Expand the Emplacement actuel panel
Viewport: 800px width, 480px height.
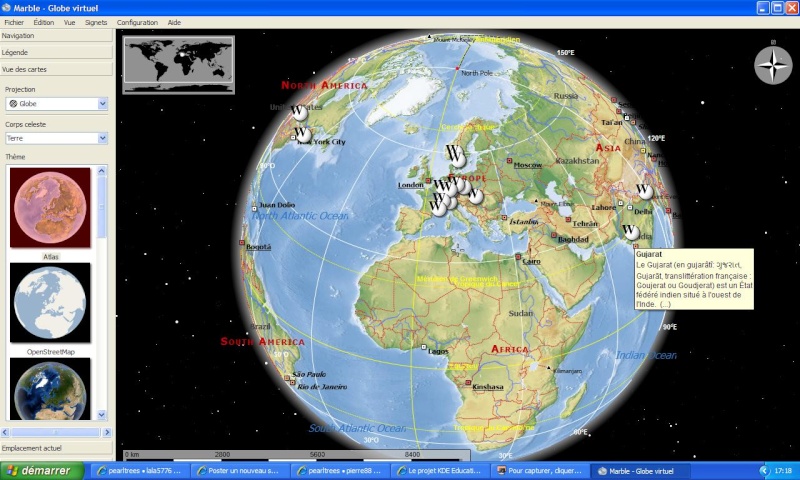click(x=56, y=448)
